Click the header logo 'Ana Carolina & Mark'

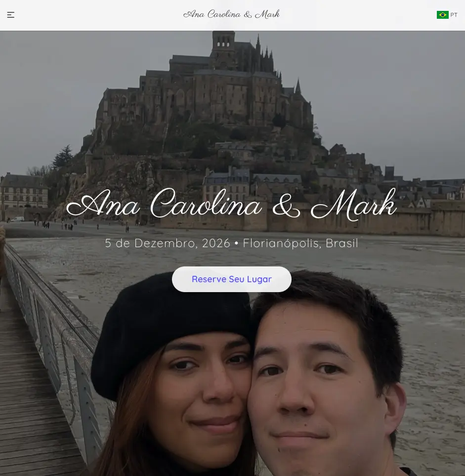(231, 14)
